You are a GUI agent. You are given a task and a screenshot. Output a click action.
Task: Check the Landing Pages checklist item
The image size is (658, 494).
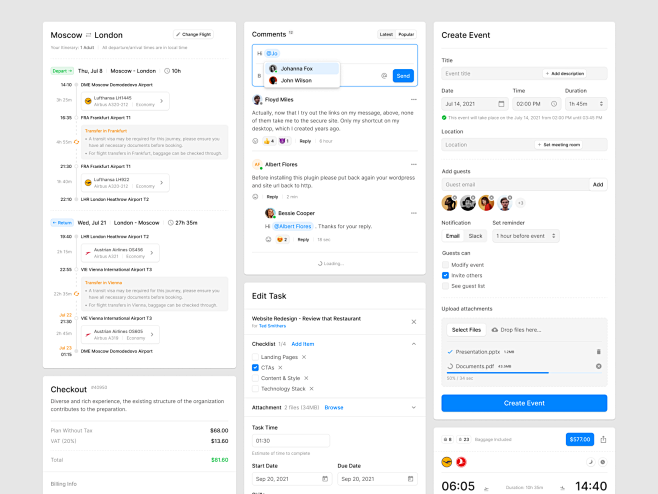(x=255, y=357)
